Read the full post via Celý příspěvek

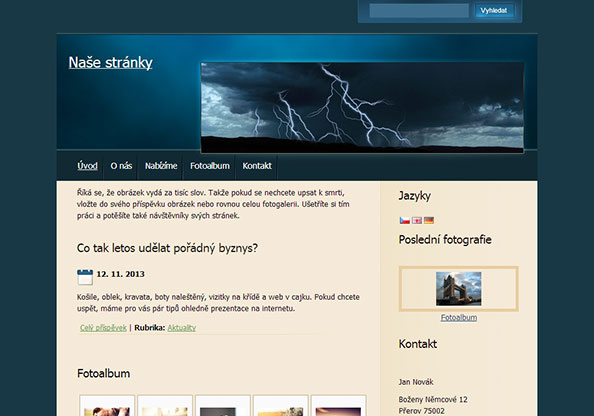coord(103,328)
